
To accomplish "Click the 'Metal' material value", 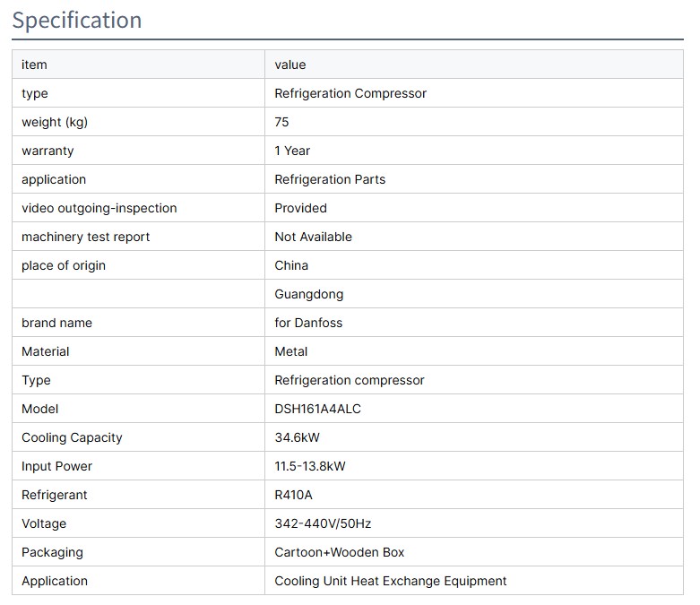I will (291, 351).
